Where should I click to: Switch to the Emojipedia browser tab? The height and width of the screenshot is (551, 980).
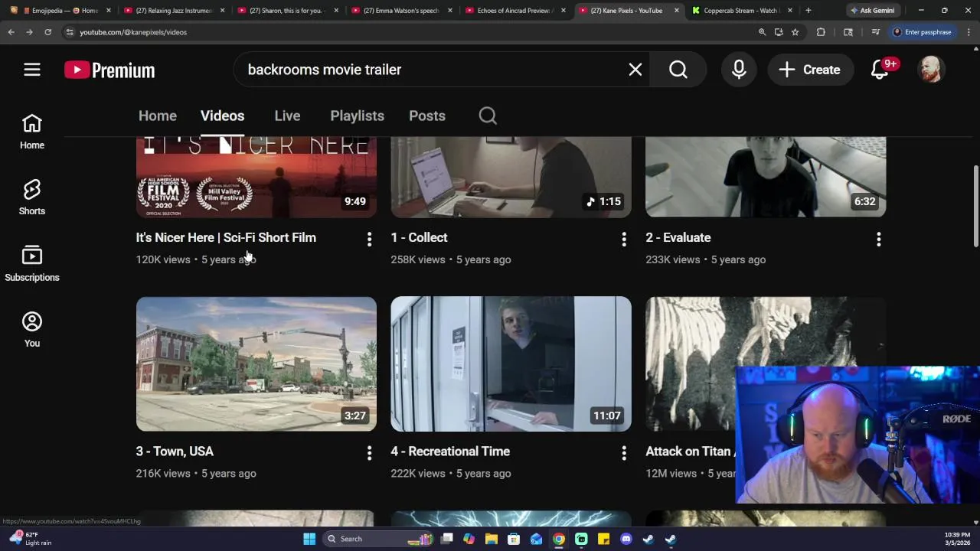(x=60, y=11)
